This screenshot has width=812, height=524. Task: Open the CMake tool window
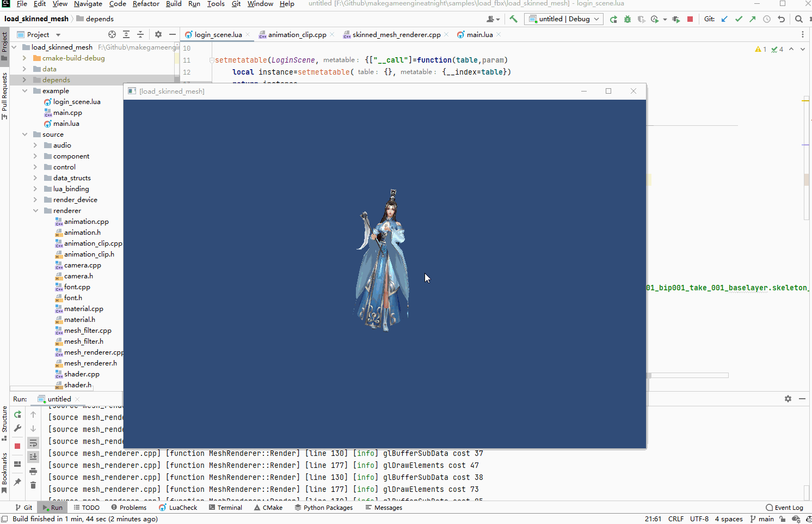pyautogui.click(x=268, y=507)
